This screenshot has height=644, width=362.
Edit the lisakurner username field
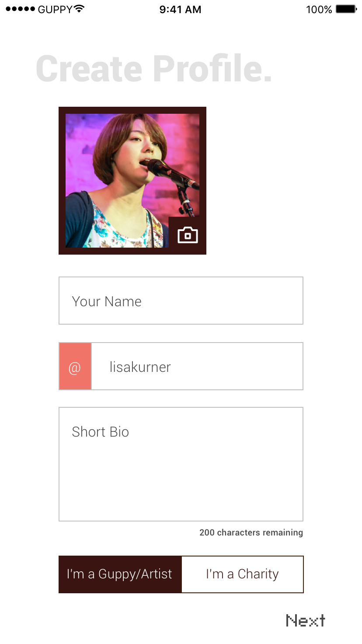(197, 367)
